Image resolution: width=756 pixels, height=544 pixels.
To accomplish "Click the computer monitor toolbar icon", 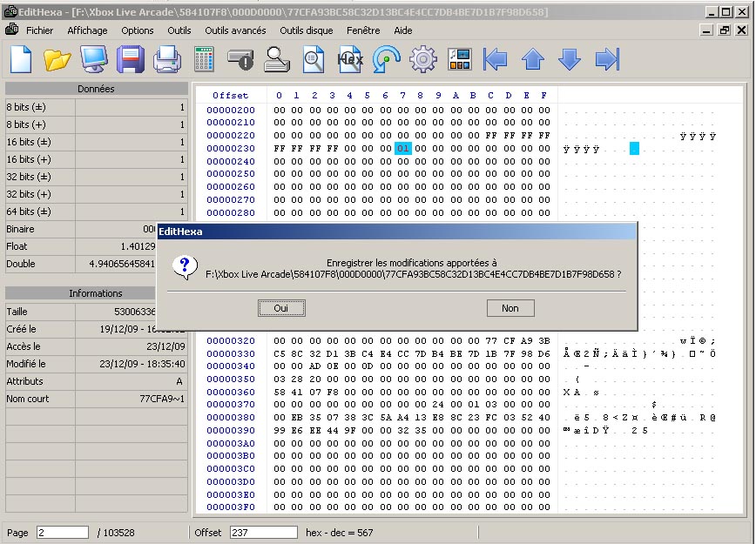I will point(93,59).
